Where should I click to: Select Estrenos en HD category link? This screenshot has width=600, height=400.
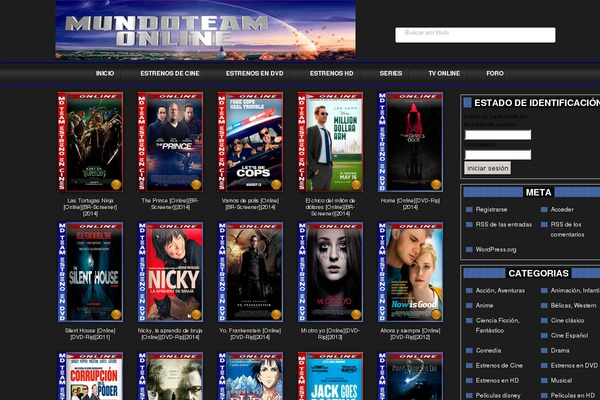pos(497,380)
